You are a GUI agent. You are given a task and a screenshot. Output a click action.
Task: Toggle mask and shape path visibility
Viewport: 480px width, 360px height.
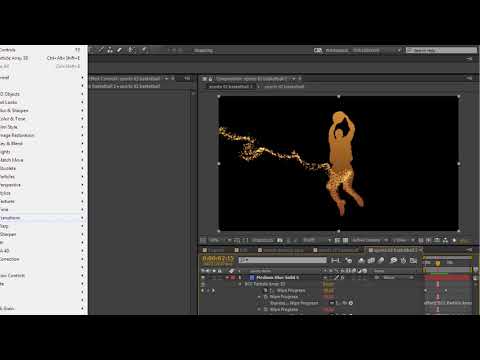tap(246, 240)
